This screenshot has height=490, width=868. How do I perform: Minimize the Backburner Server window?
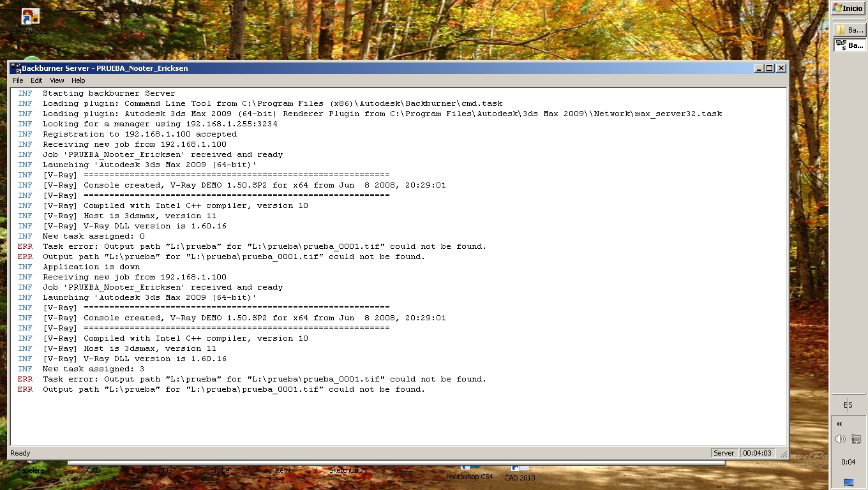point(759,68)
